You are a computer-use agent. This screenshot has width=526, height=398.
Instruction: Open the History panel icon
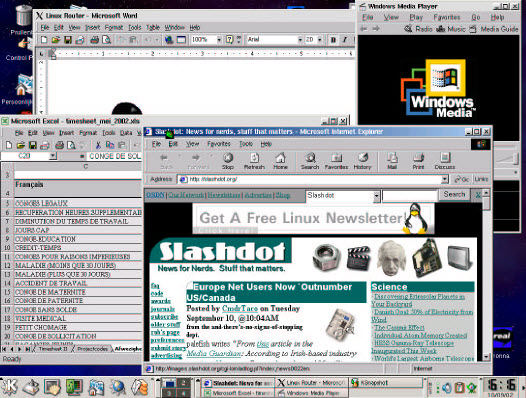click(362, 161)
